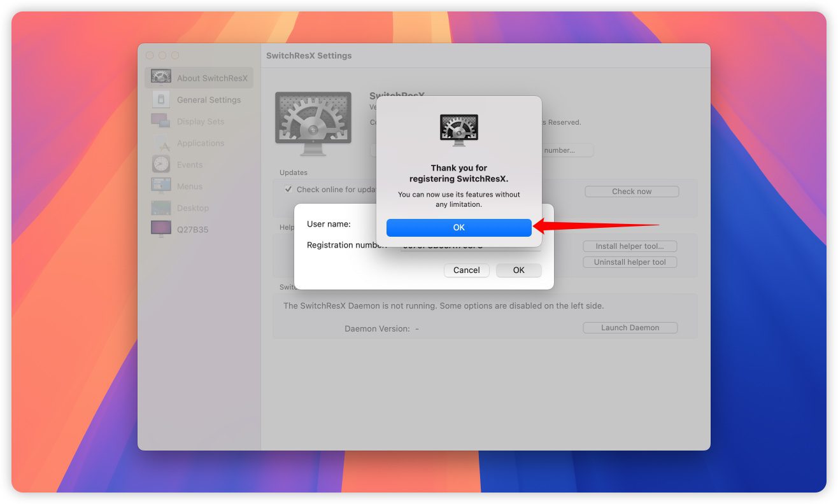Click the SwitchResX icon in thank-you dialog
Screen dimensions: 838x504
click(x=458, y=130)
